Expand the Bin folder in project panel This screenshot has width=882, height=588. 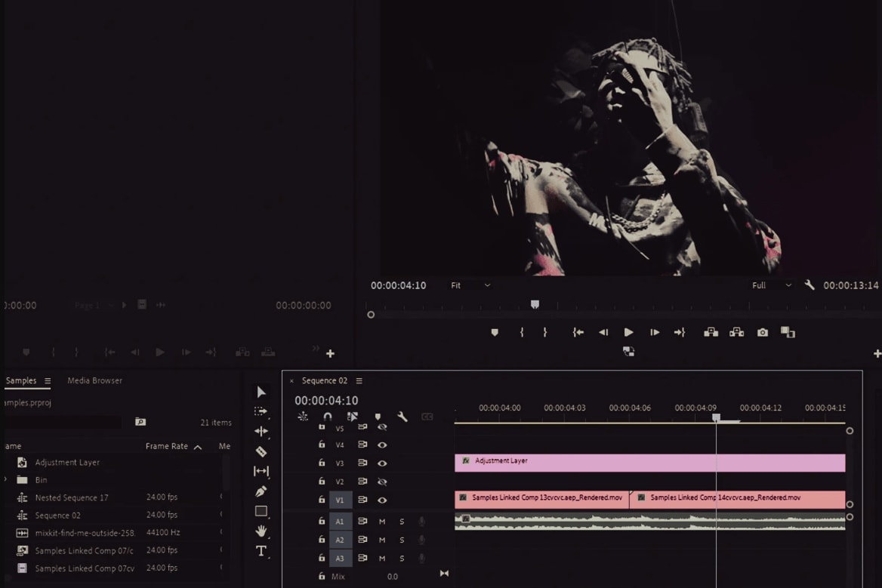tap(6, 480)
